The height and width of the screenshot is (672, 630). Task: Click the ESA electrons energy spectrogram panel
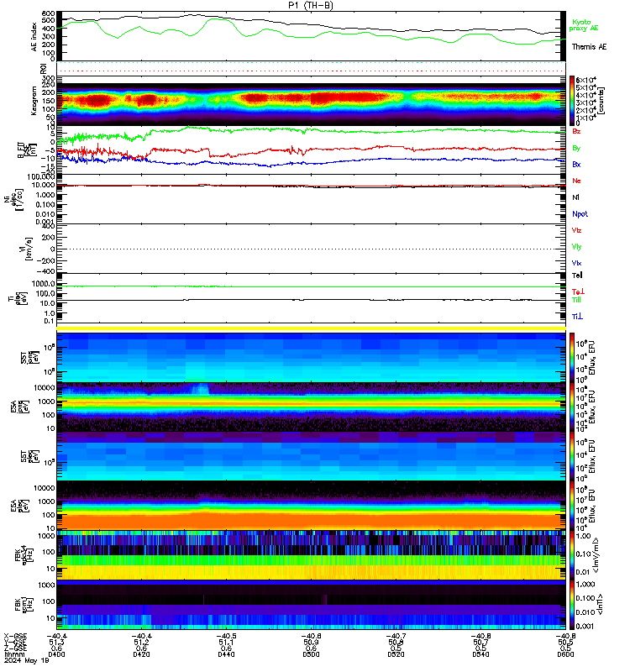311,507
